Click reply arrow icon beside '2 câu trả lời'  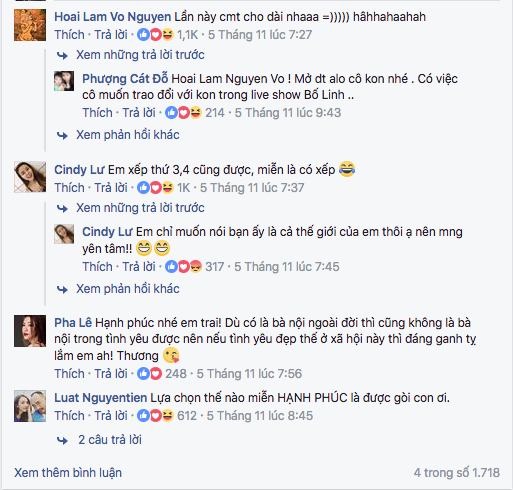coord(62,440)
